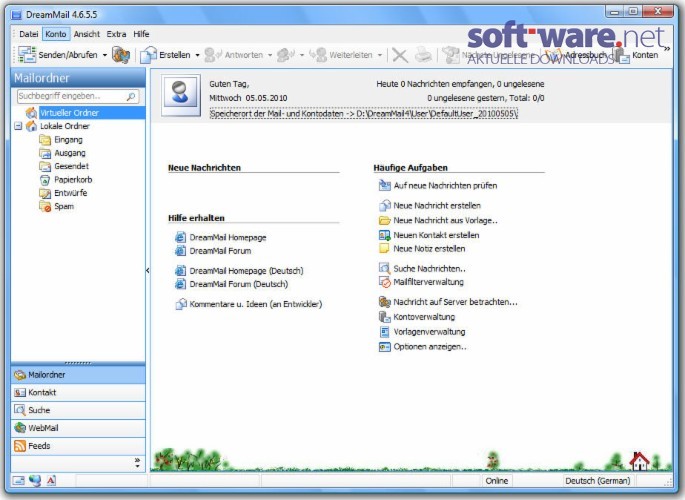Image resolution: width=685 pixels, height=500 pixels.
Task: Open the Ausgang folder
Action: pos(70,153)
